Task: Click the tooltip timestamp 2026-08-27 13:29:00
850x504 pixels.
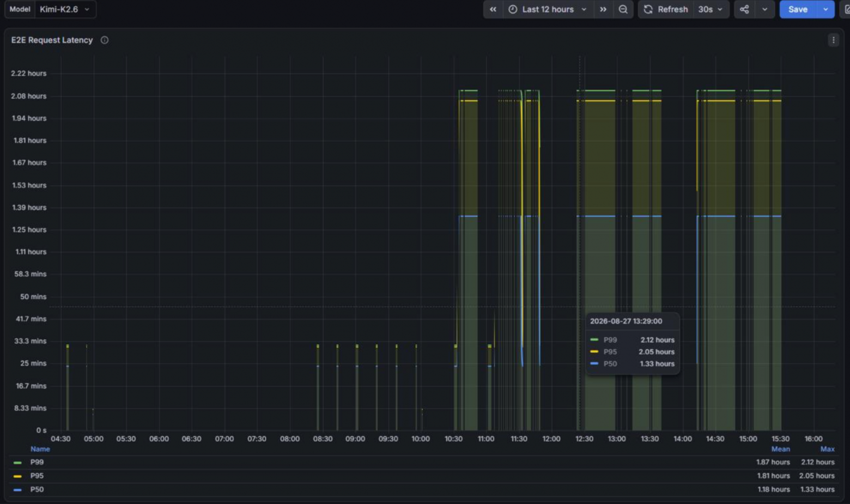Action: [x=626, y=321]
